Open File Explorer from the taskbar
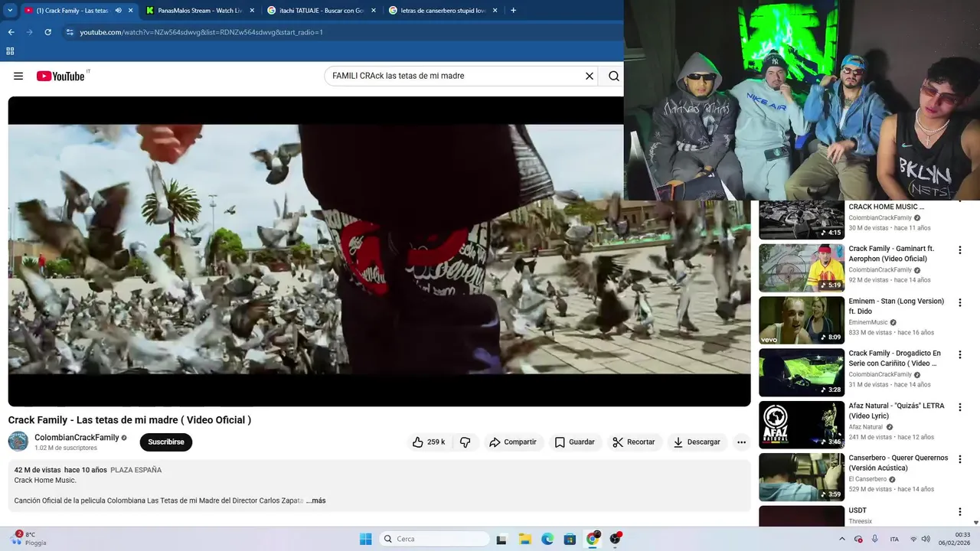 [524, 539]
